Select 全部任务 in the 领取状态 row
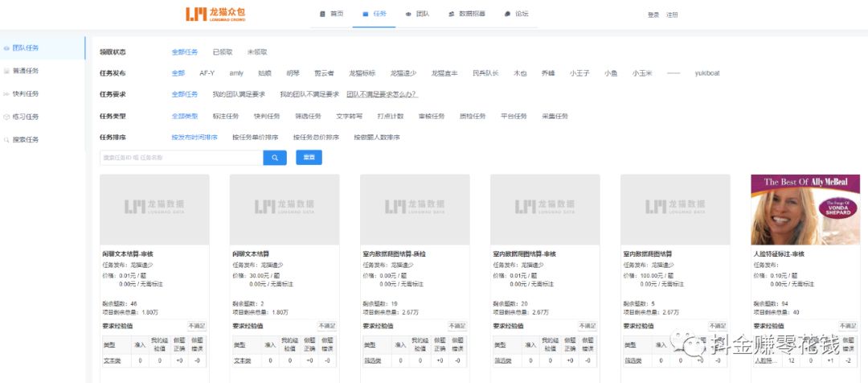This screenshot has width=868, height=383. click(184, 52)
